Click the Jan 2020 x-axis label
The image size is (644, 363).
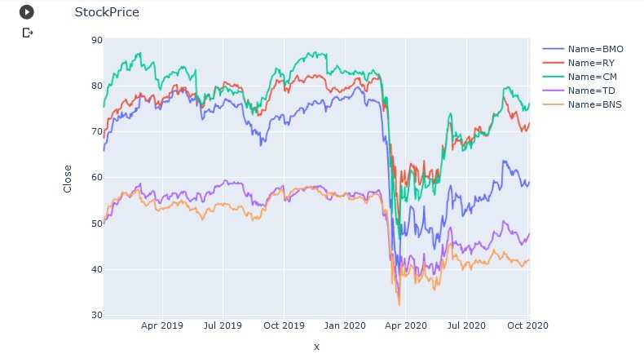point(345,325)
